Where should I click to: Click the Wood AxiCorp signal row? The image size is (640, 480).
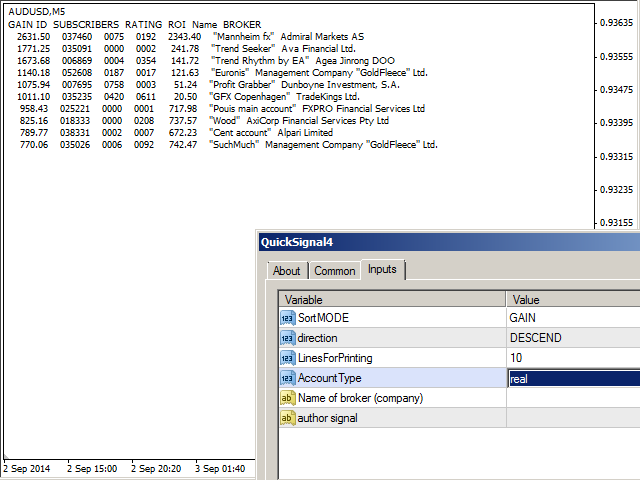[x=204, y=120]
